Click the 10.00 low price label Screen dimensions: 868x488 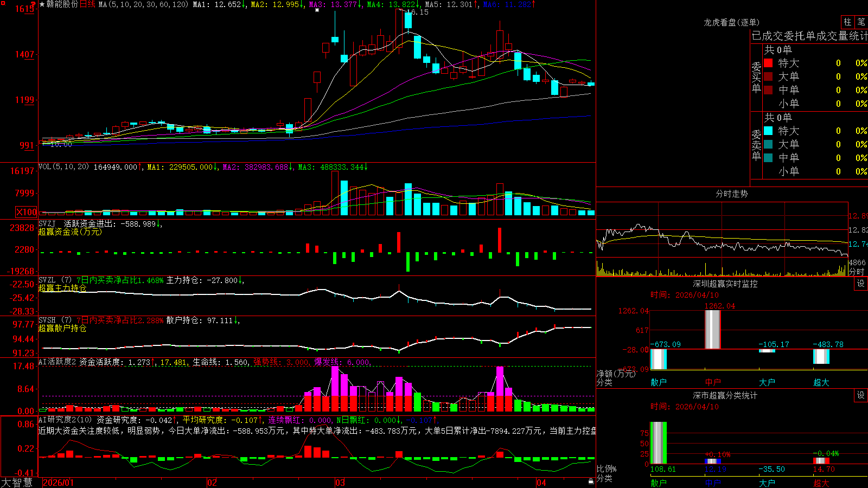pyautogui.click(x=61, y=144)
